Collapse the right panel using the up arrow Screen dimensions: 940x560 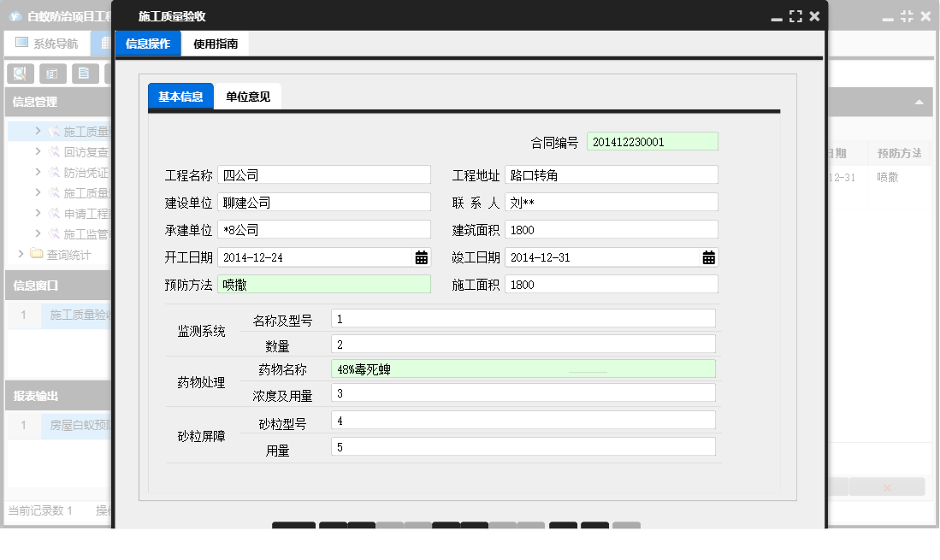[919, 103]
